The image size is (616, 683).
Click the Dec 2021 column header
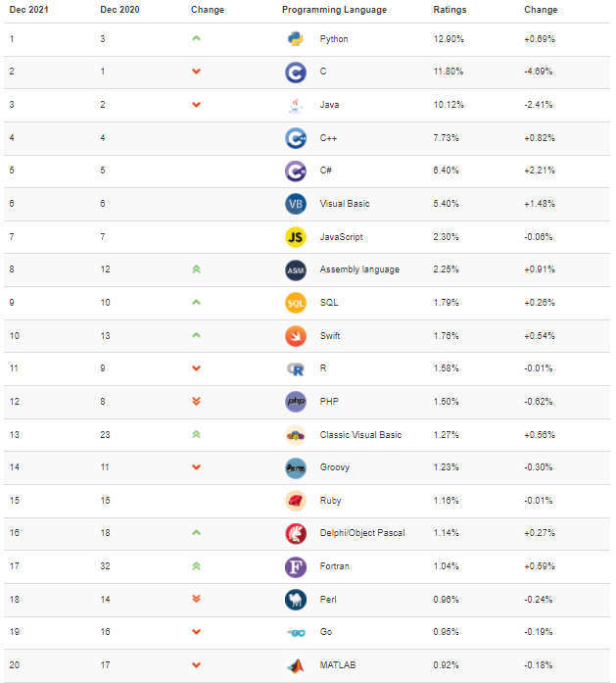pyautogui.click(x=28, y=10)
